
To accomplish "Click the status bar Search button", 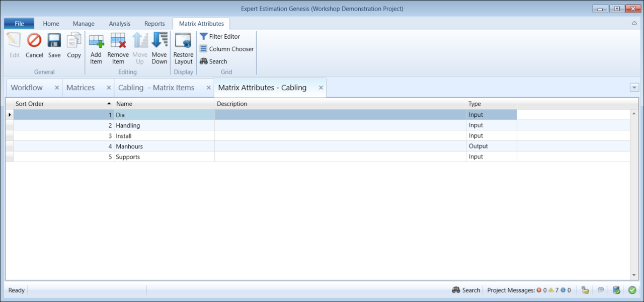I will (466, 290).
